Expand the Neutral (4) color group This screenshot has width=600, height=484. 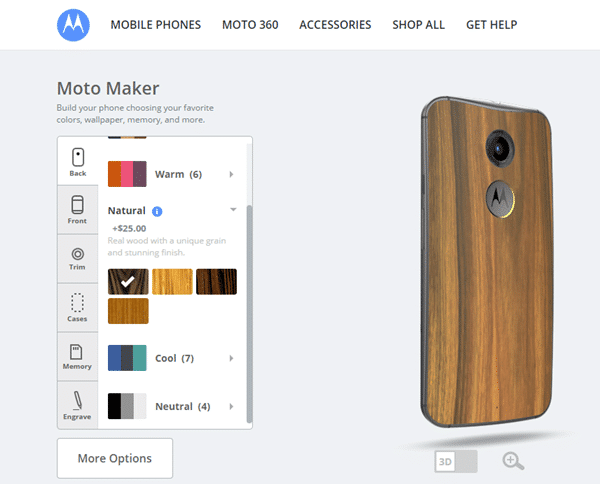click(x=172, y=406)
